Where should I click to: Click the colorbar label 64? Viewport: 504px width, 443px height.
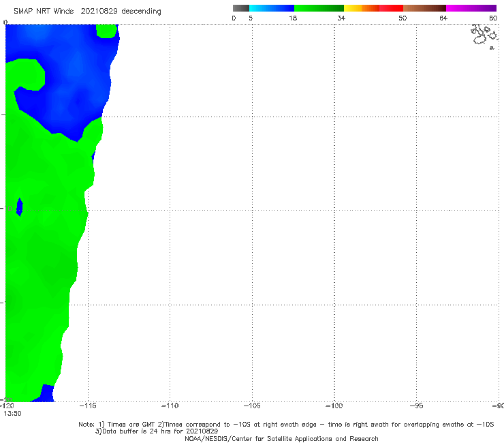pyautogui.click(x=443, y=18)
